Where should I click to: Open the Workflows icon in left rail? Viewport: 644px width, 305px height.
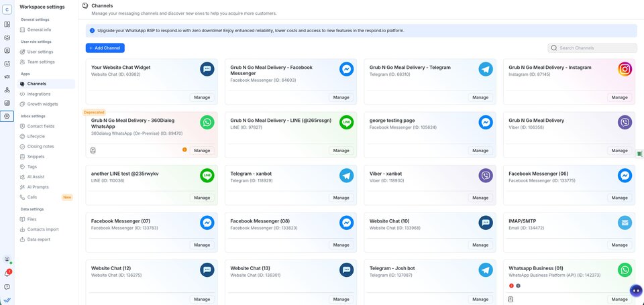coord(7,90)
